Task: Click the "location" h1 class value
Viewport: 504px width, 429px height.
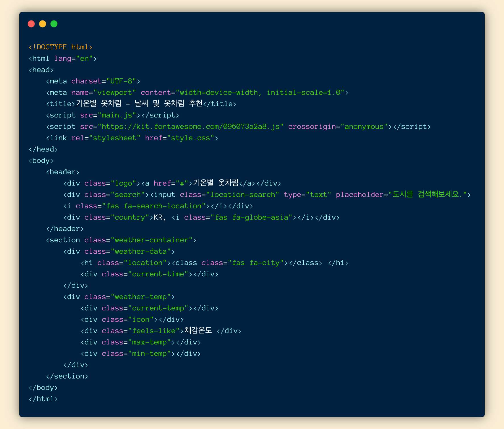Action: (145, 263)
